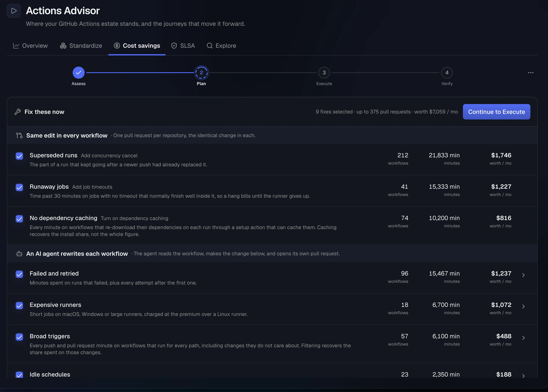Click the Continue to Execute button
This screenshot has width=548, height=392.
coord(496,112)
